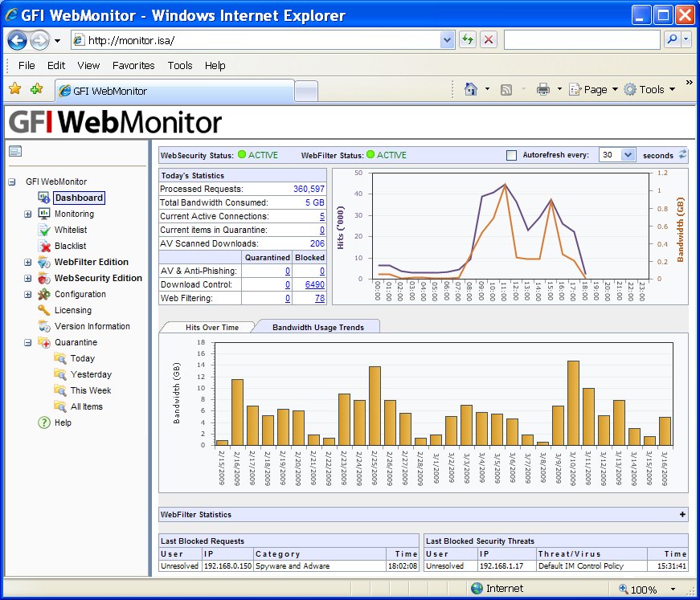This screenshot has width=700, height=600.
Task: Click the browser search box
Action: click(582, 39)
